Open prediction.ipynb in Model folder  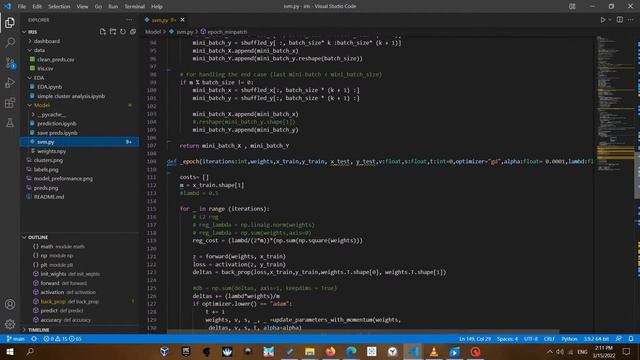57,124
